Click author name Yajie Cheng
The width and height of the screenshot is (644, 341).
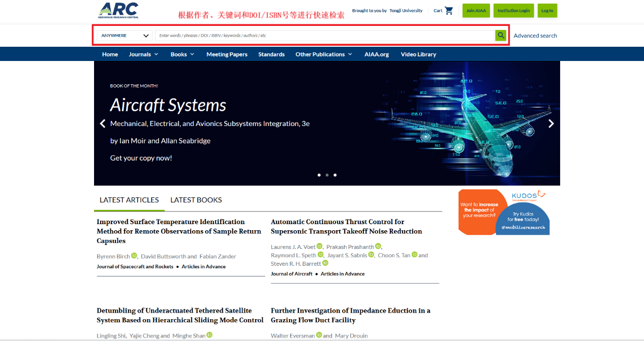tap(143, 336)
